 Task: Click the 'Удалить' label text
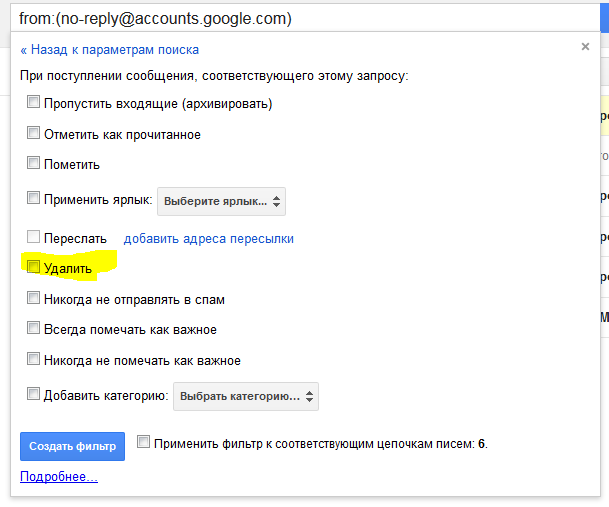68,269
